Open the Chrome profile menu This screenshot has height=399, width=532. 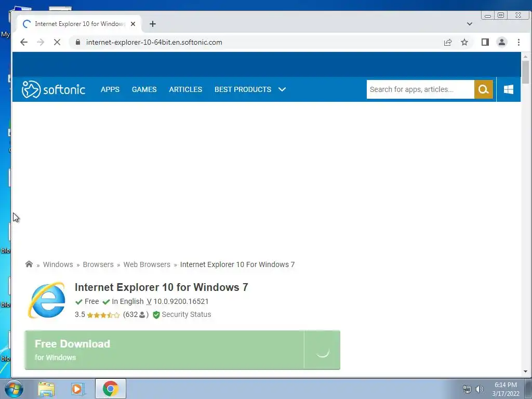pos(502,42)
